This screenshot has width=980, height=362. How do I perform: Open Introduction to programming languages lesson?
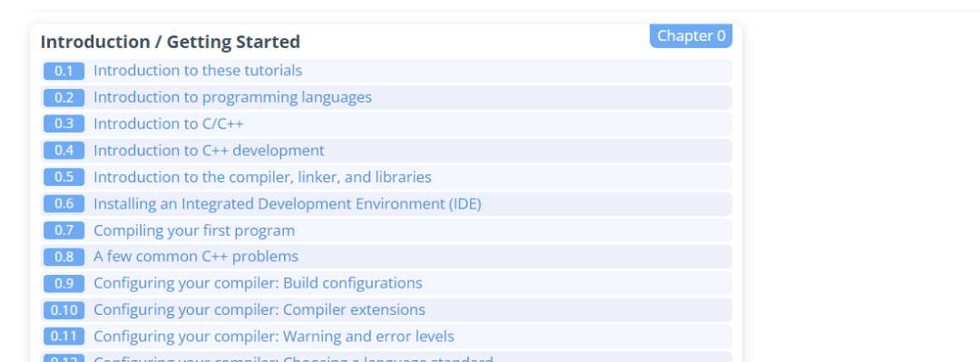pos(232,98)
